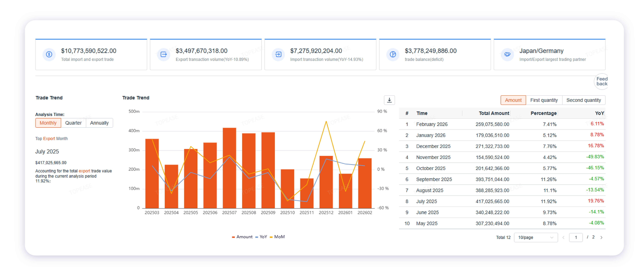Screen dimensions: 644x278
Task: Click the 202507 bar in chart
Action: [x=229, y=168]
